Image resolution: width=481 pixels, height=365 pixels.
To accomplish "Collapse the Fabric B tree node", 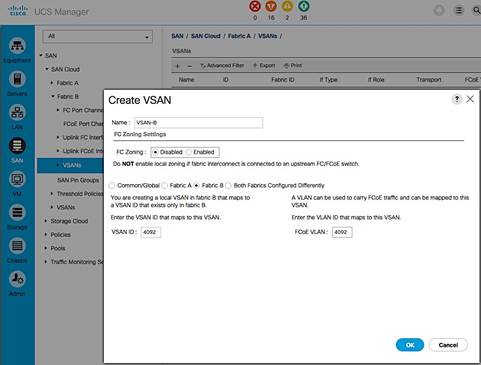I will point(53,96).
